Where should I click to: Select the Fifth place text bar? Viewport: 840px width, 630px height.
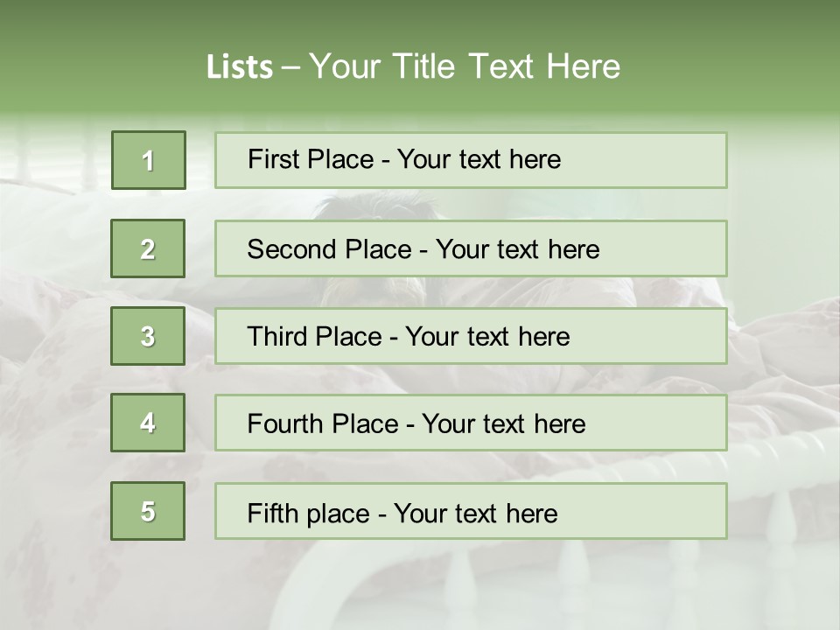coord(471,511)
